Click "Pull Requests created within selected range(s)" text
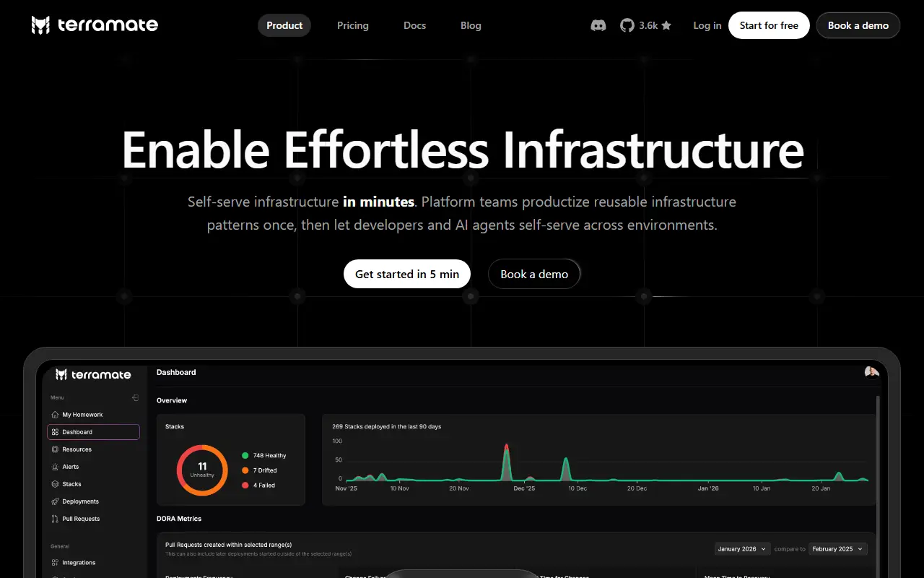Screen dimensions: 924x578 [x=228, y=545]
